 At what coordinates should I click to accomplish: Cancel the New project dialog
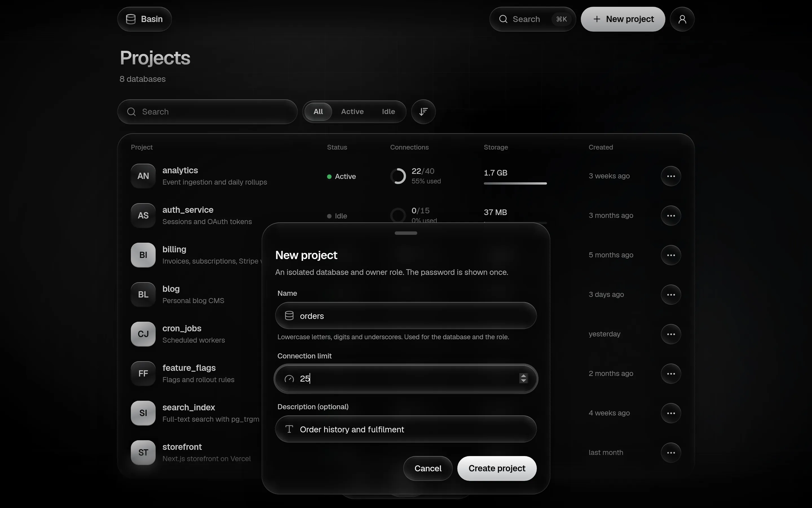tap(428, 468)
